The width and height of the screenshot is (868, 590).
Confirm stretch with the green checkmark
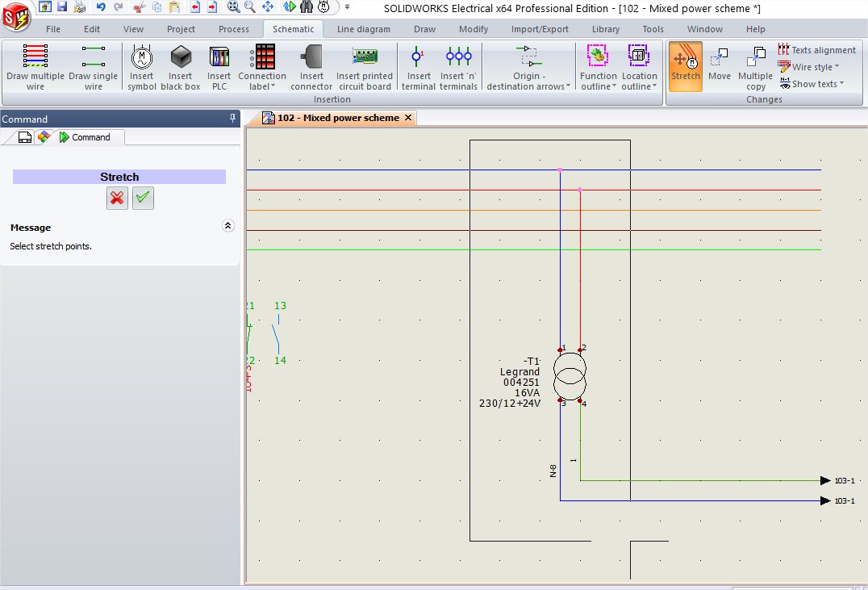coord(143,198)
